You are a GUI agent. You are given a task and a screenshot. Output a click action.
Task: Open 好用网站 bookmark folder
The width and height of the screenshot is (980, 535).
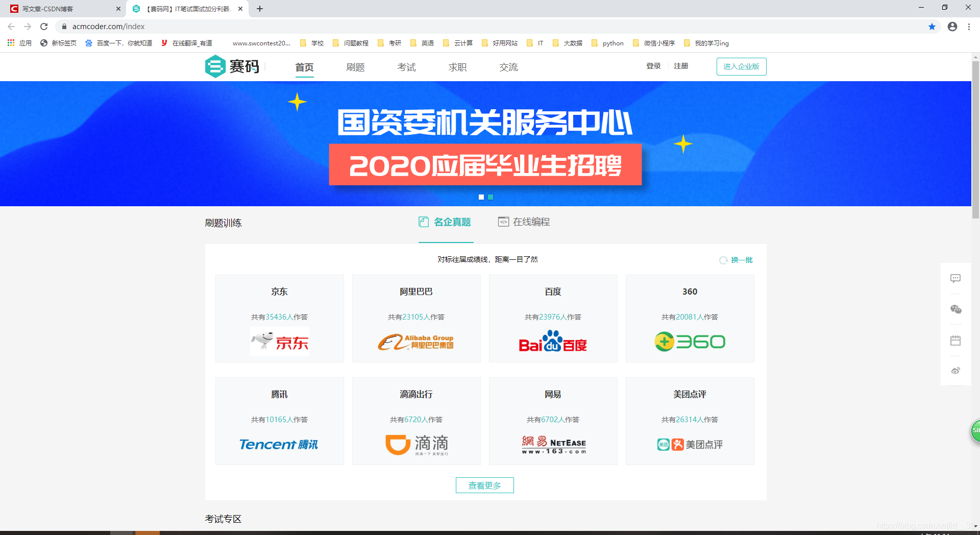[x=500, y=43]
